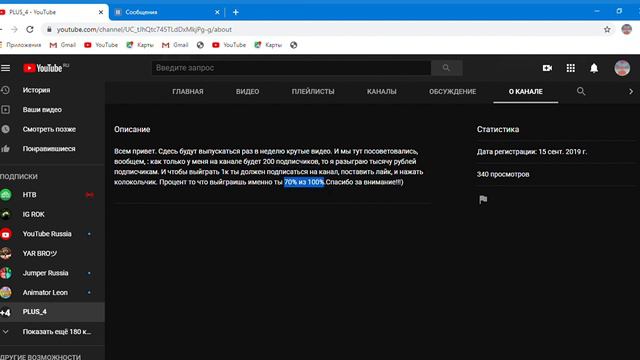
Task: Open the YAR BRO subscription
Action: click(52, 253)
